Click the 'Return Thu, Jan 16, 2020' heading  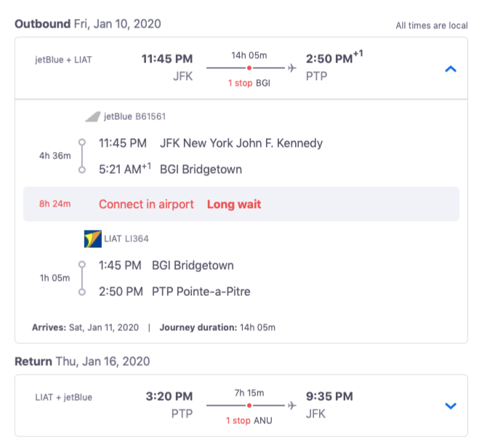(x=82, y=361)
